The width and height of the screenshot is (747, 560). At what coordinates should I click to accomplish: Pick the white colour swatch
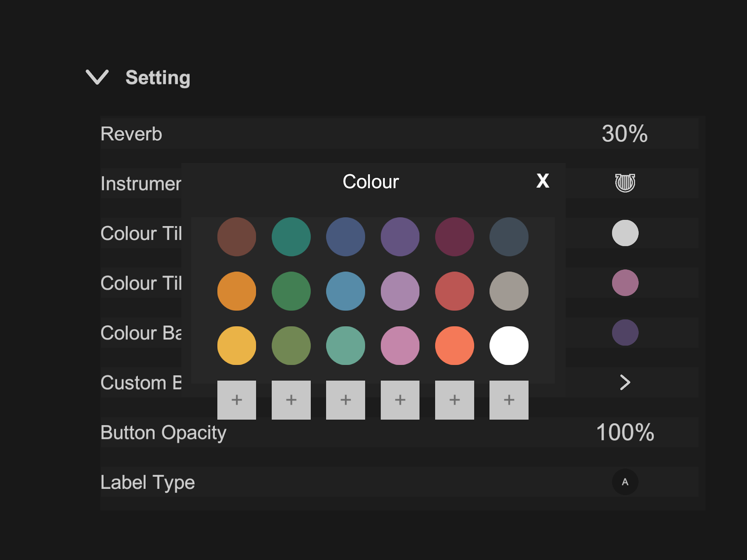click(x=509, y=346)
